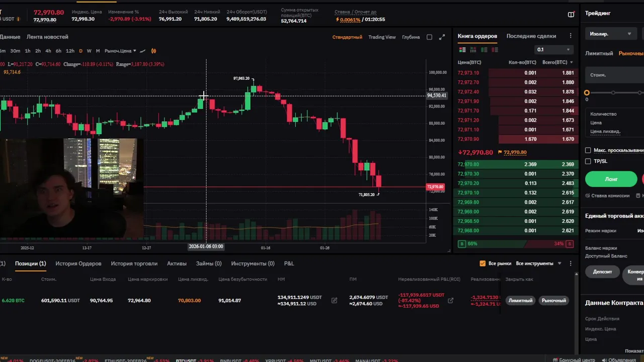Uncheck the Все рынки checkbox
644x362 pixels.
pyautogui.click(x=482, y=263)
